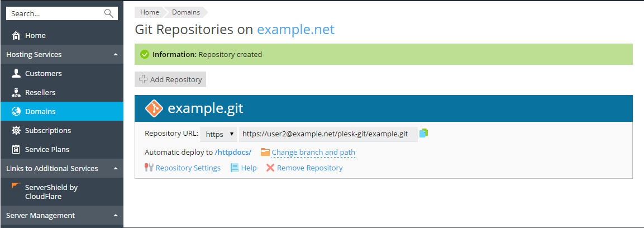Viewport: 644px width, 228px height.
Task: Click the orange folder icon beside Change branch
Action: (265, 152)
